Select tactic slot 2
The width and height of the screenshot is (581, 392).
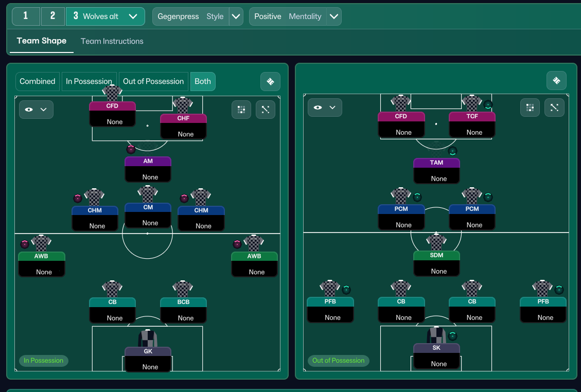click(x=52, y=16)
